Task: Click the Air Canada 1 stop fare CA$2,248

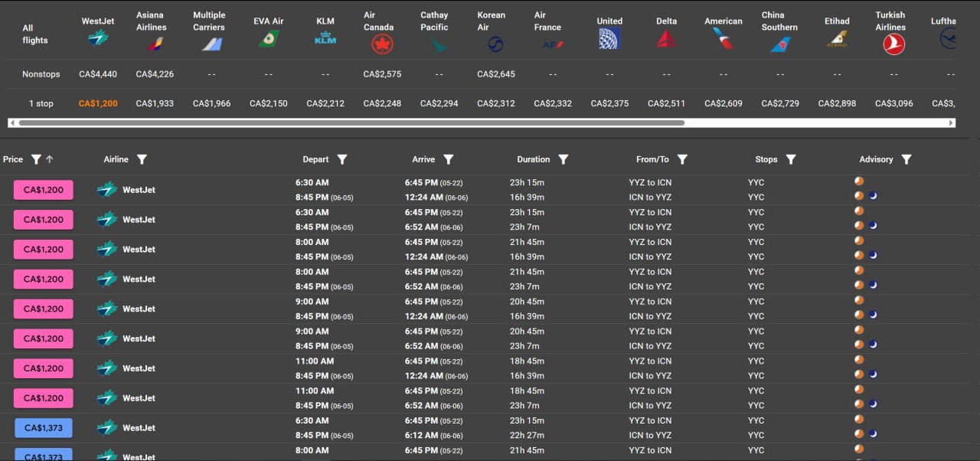Action: click(382, 103)
